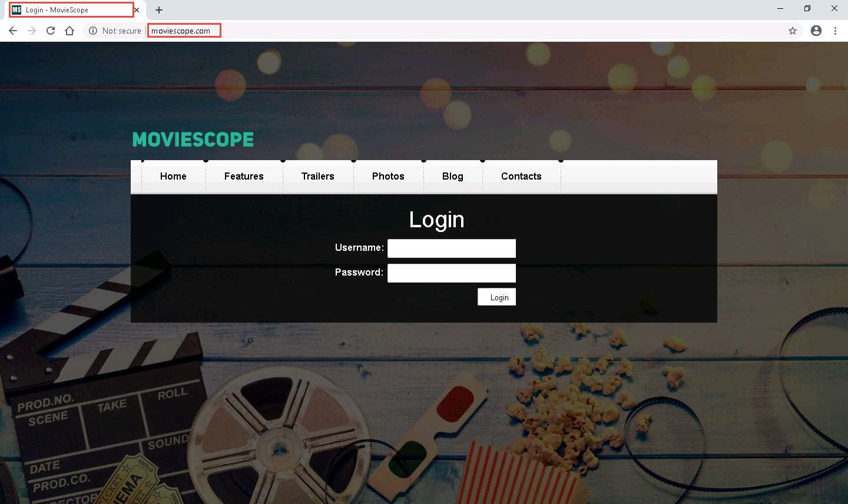The width and height of the screenshot is (848, 504).
Task: Open the Home menu item
Action: [173, 176]
